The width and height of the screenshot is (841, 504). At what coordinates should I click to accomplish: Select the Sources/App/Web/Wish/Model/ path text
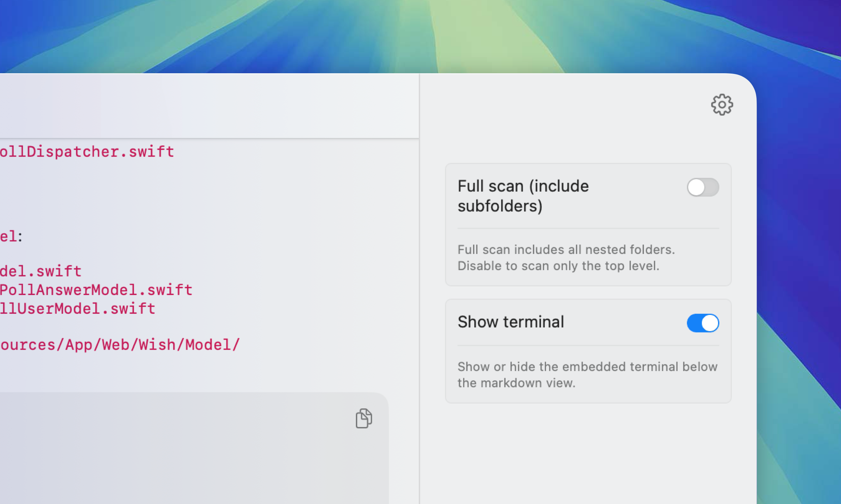point(120,345)
